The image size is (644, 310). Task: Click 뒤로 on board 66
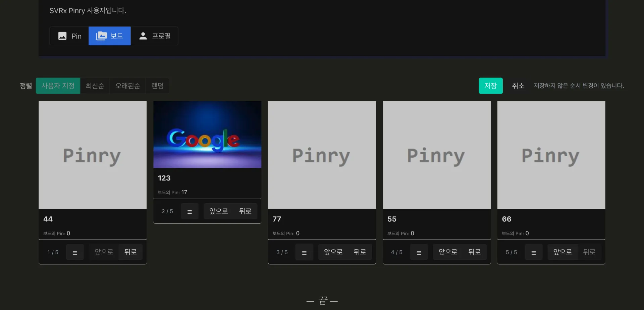589,252
